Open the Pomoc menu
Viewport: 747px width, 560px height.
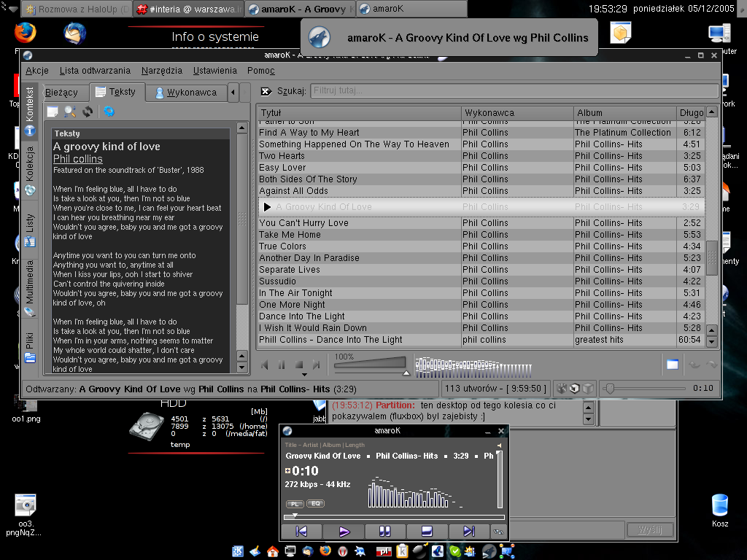click(260, 71)
